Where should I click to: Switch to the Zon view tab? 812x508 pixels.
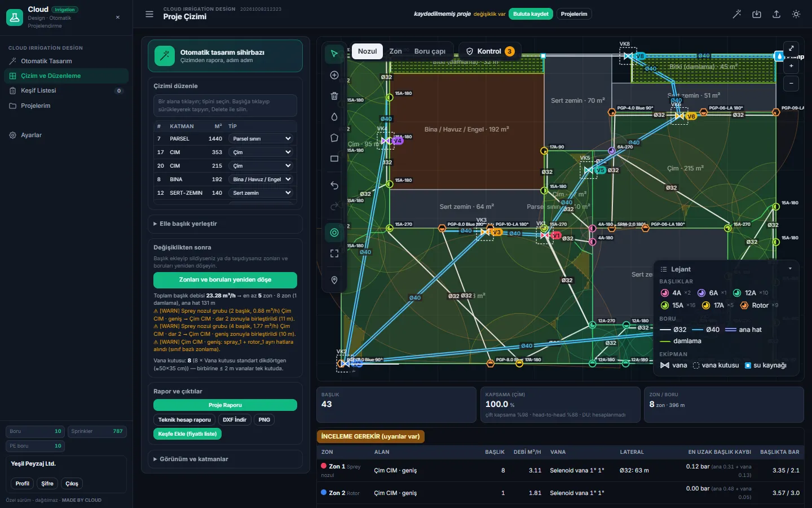pyautogui.click(x=396, y=51)
